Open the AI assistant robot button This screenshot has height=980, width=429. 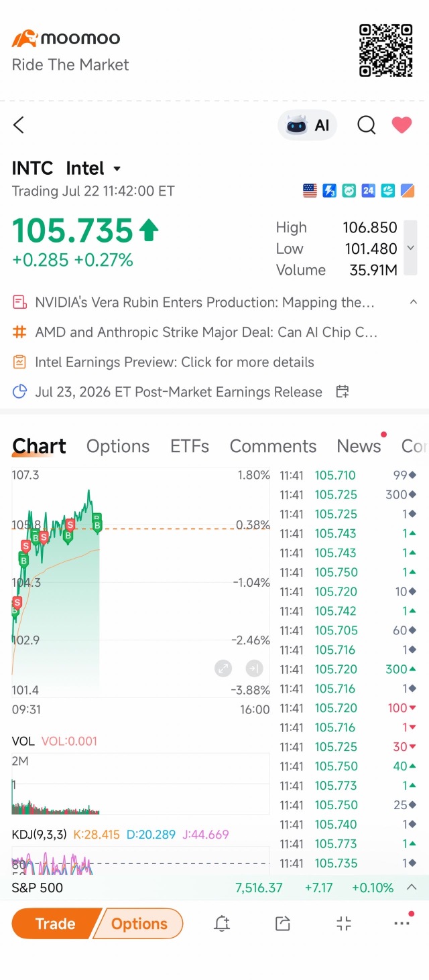pos(308,125)
